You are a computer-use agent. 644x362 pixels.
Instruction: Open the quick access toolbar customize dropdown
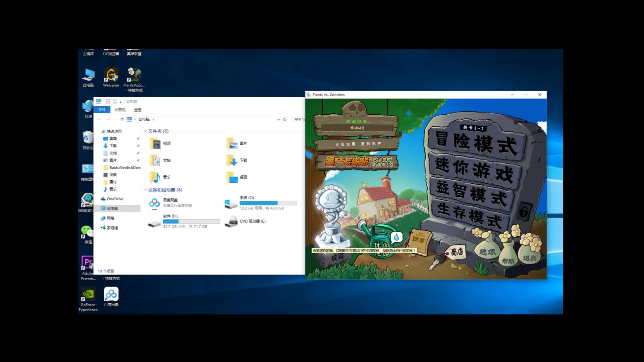click(120, 102)
